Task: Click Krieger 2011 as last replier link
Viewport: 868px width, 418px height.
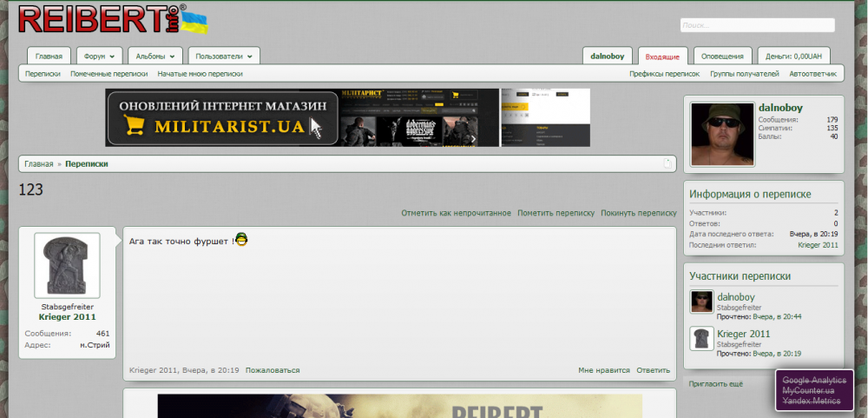Action: click(x=818, y=245)
